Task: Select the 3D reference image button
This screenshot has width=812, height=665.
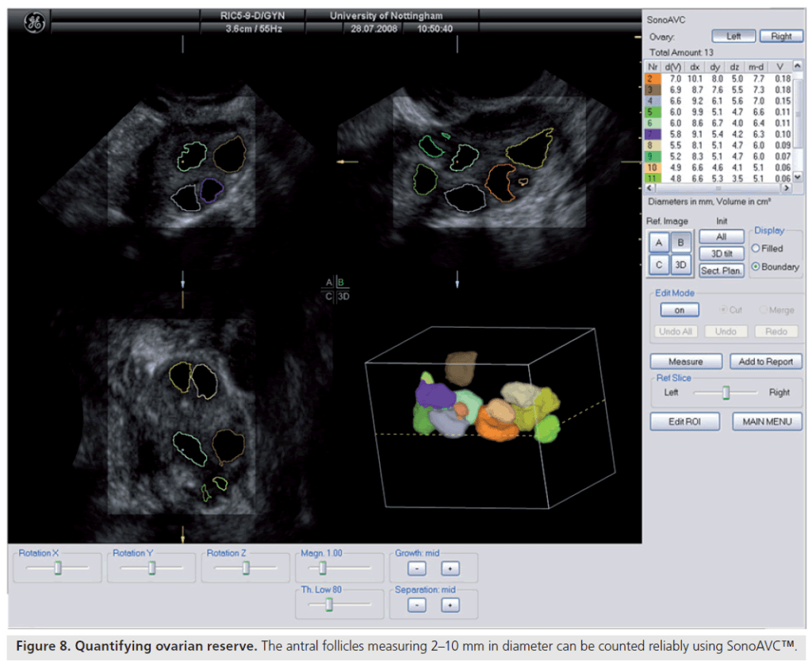Action: 680,264
